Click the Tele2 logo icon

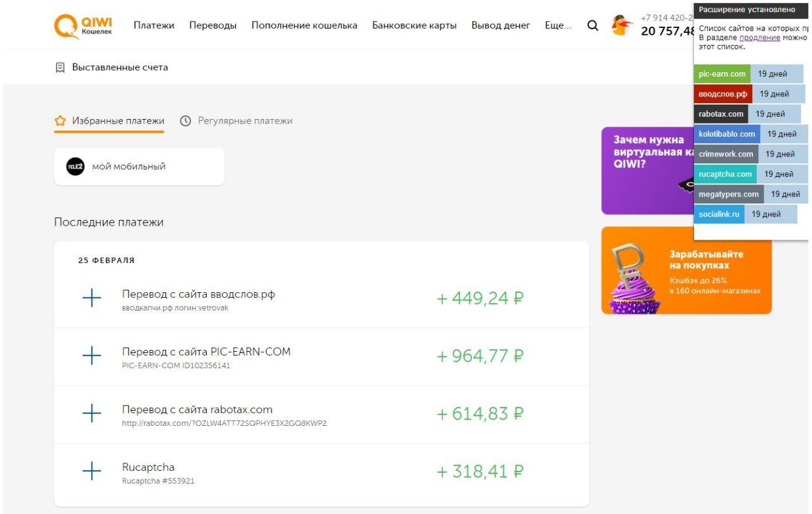(75, 167)
